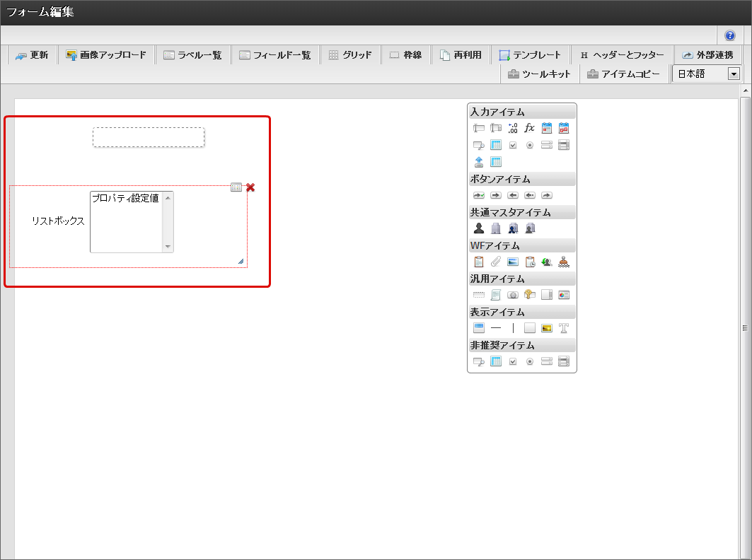The image size is (752, 560).
Task: Select the register button item with green check
Action: [479, 195]
